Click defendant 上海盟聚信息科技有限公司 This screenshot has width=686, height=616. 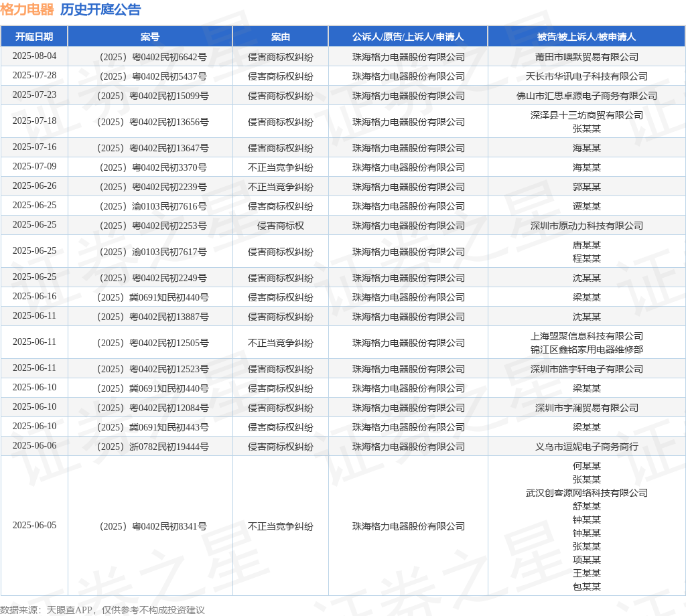(586, 336)
